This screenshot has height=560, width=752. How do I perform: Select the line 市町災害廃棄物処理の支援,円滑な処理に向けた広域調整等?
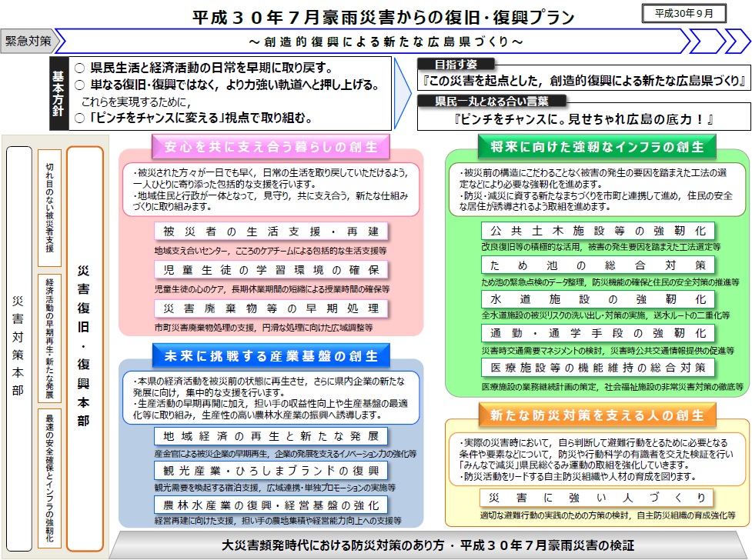263,328
